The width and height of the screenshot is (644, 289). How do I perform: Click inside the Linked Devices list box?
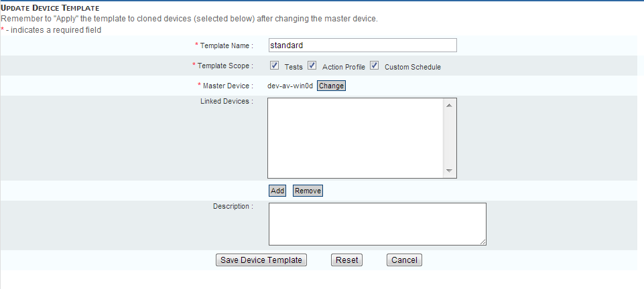pyautogui.click(x=355, y=138)
